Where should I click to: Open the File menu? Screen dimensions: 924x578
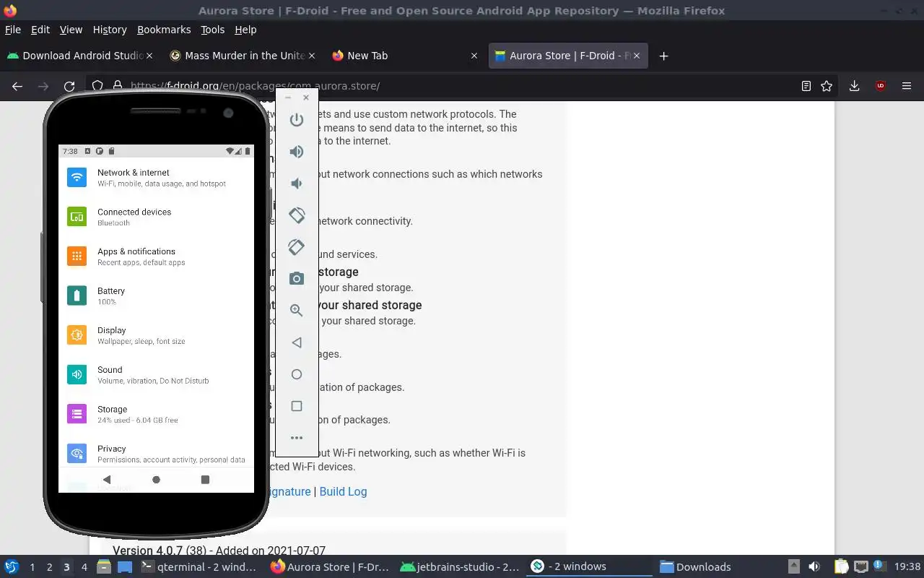(13, 30)
